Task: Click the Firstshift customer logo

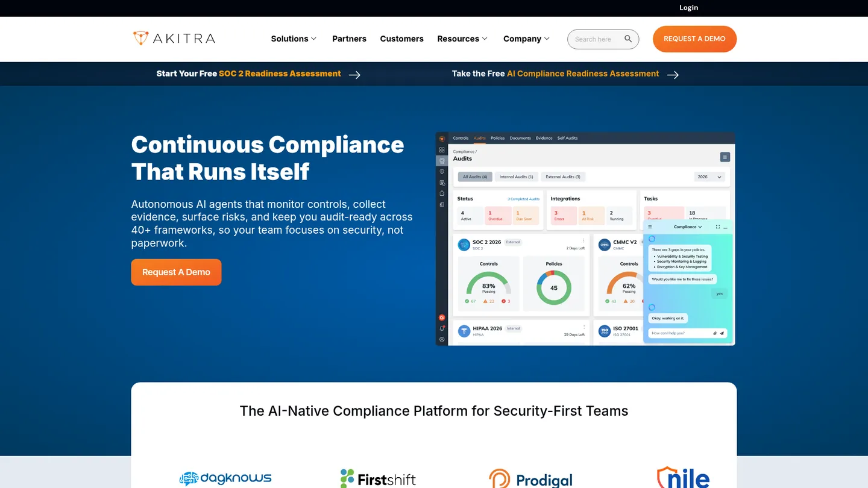Action: [378, 478]
